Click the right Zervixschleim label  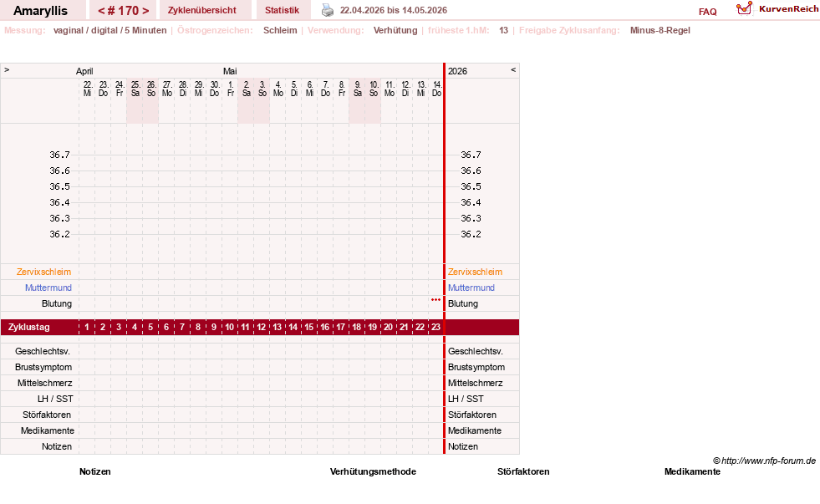(475, 272)
